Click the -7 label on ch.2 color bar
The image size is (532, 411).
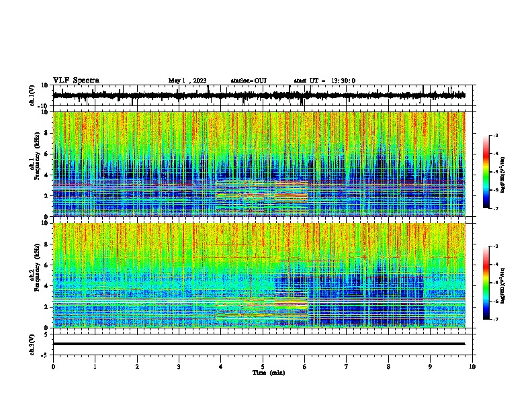tap(495, 319)
